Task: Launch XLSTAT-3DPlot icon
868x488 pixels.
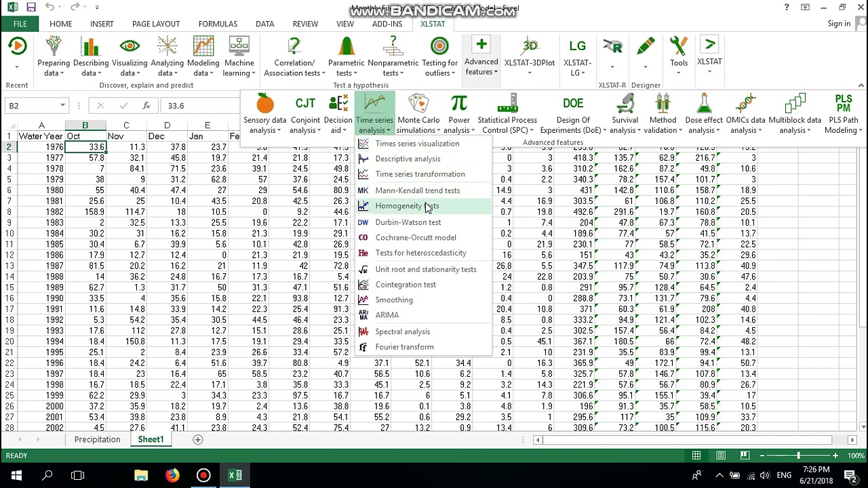Action: [x=530, y=46]
